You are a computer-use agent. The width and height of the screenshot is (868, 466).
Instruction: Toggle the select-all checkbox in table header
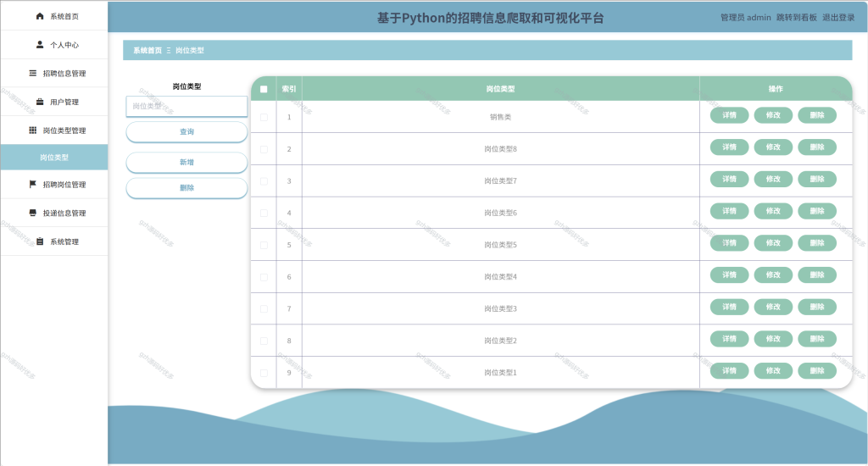coord(264,89)
